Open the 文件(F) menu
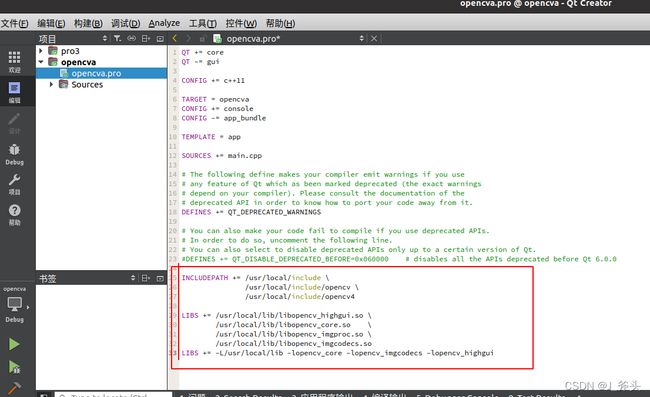 (15, 23)
